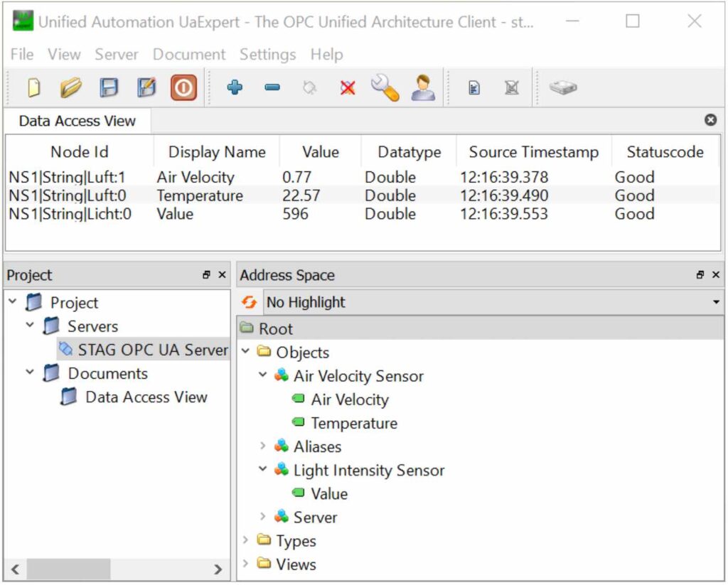728x585 pixels.
Task: Disconnect server with red X icon
Action: [347, 87]
